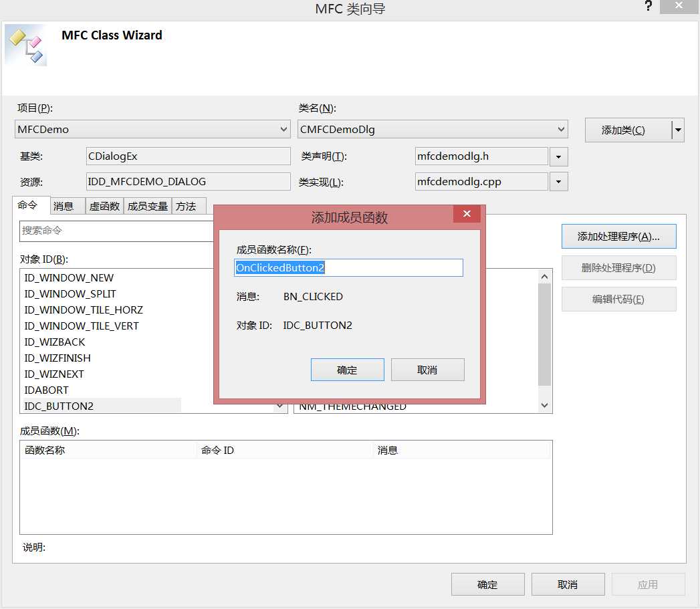Click 取消 in 添加成员函数 dialog
Screen dimensions: 700x609
tap(428, 370)
